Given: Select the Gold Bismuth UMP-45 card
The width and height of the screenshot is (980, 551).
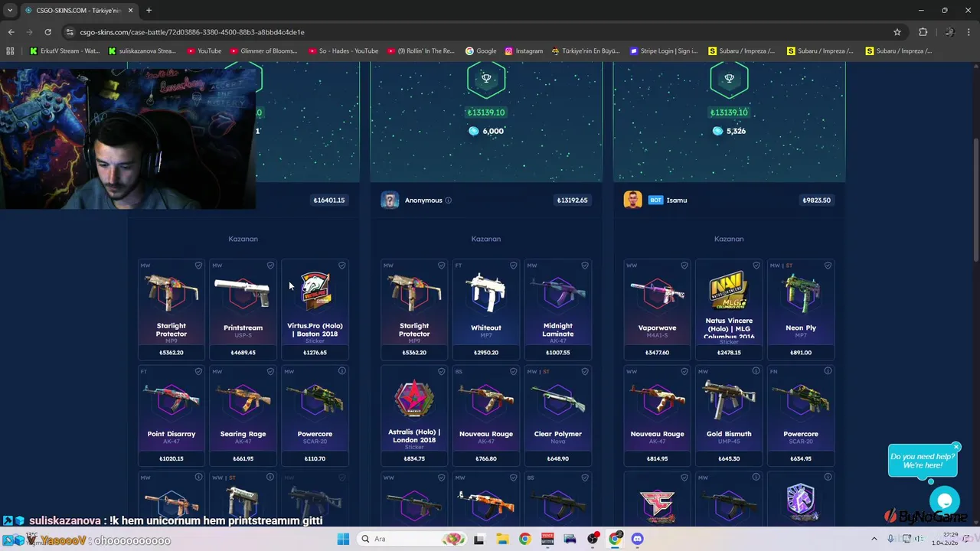Looking at the screenshot, I should coord(729,416).
